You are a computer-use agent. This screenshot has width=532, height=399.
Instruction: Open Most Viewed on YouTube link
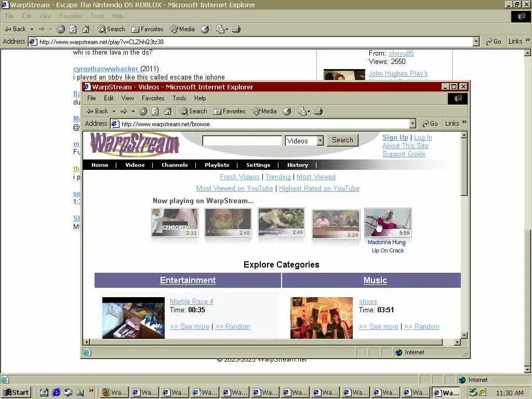point(234,188)
